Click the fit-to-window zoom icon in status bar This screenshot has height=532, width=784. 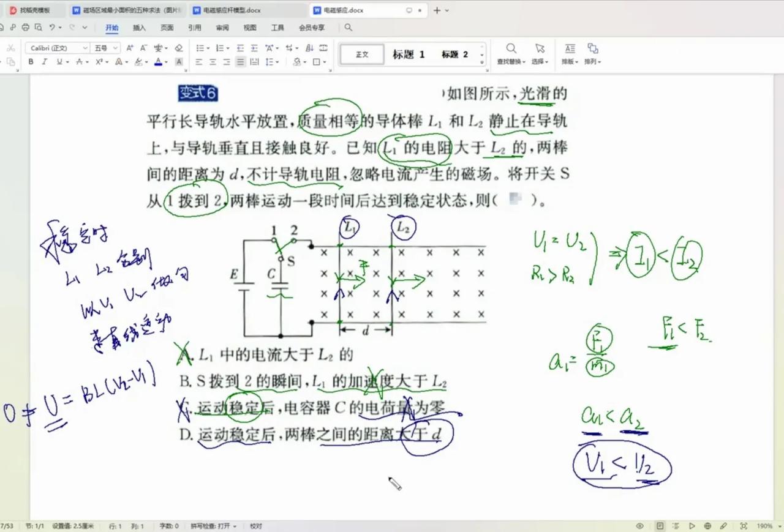coord(744,526)
